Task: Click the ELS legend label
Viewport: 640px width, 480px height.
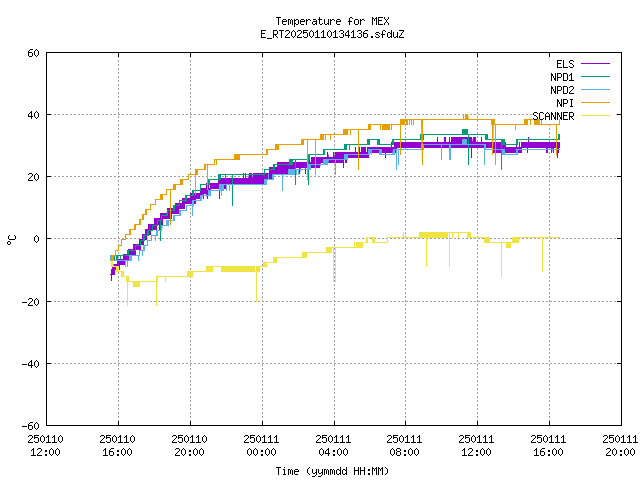Action: click(565, 64)
